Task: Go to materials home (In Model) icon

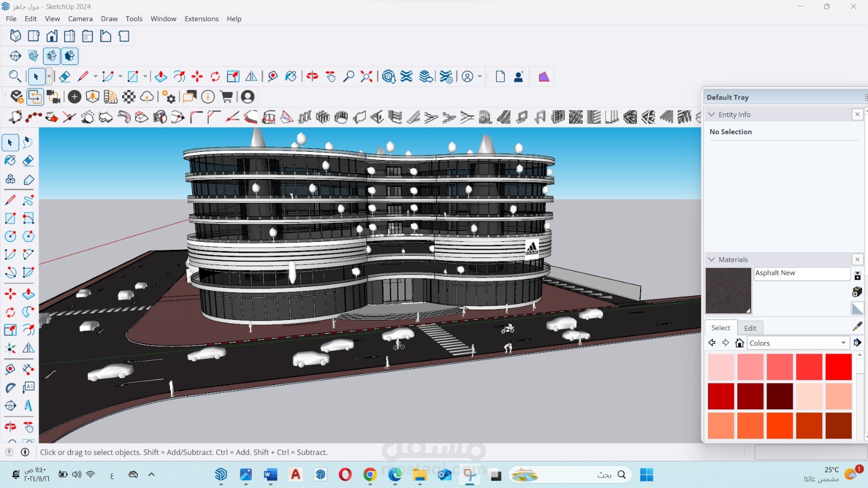Action: [x=739, y=343]
